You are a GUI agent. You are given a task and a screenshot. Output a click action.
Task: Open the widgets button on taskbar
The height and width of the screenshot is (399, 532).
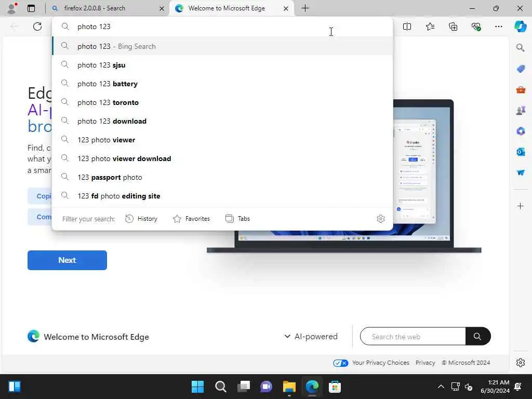click(15, 387)
